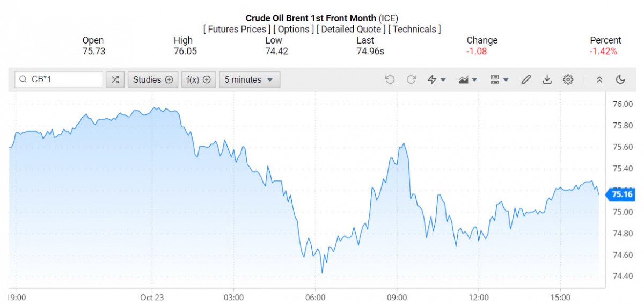The height and width of the screenshot is (304, 644).
Task: Click the f(x) expressions button
Action: pos(199,79)
